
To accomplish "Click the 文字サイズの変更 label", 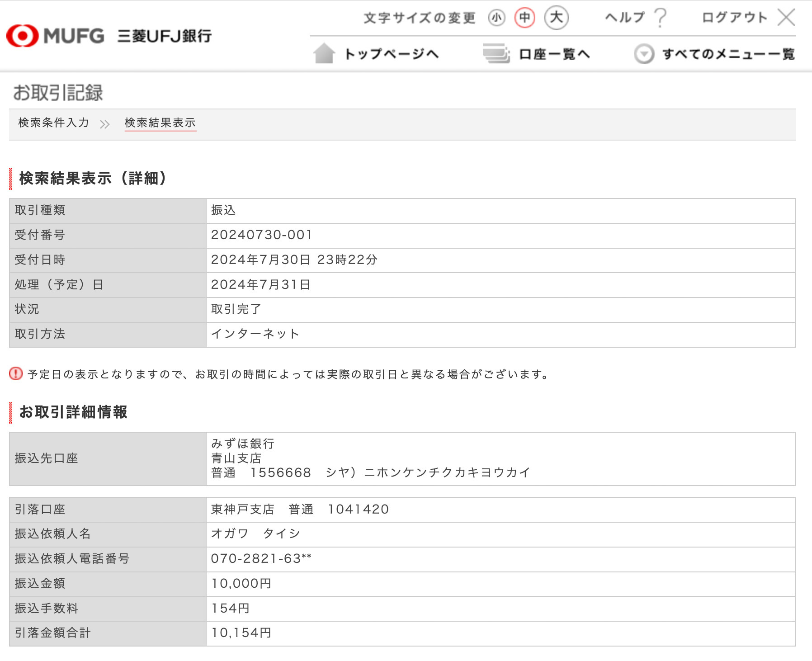I will 420,18.
